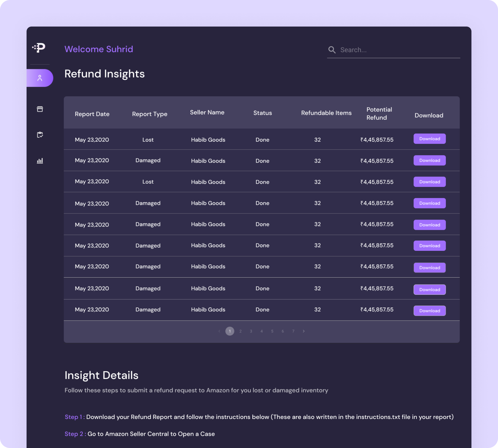This screenshot has height=448, width=498.
Task: Click the P logo in the sidebar
Action: (x=39, y=48)
